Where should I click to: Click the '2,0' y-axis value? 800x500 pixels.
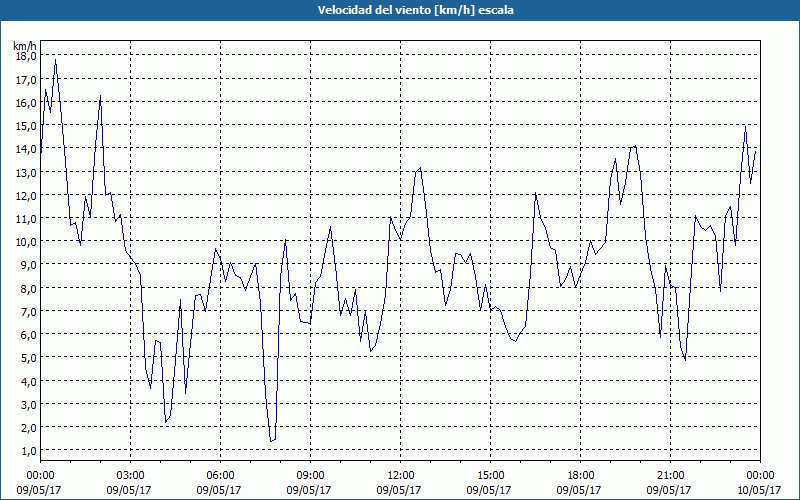[29, 428]
